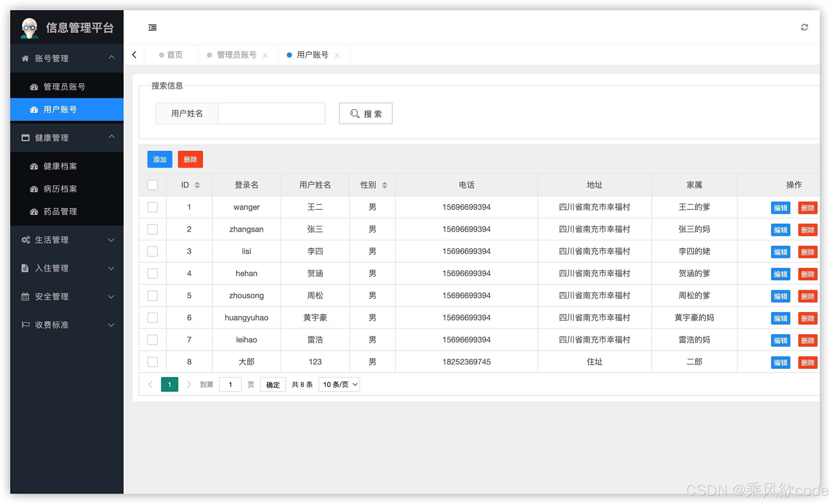Click the 入住管理 document icon
The image size is (830, 504).
tap(25, 268)
